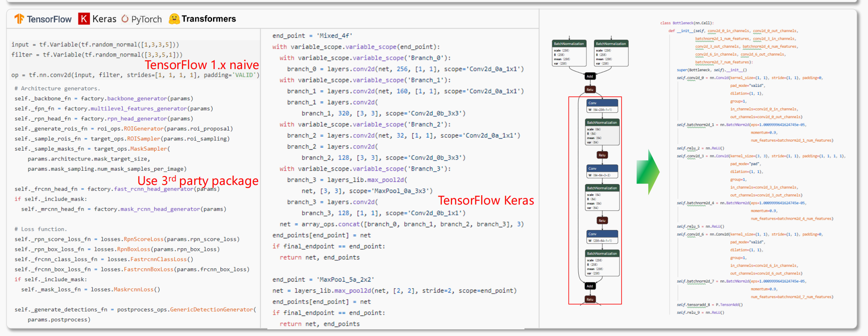868x336 pixels.
Task: Click the TensorFlow logo icon
Action: click(x=19, y=19)
